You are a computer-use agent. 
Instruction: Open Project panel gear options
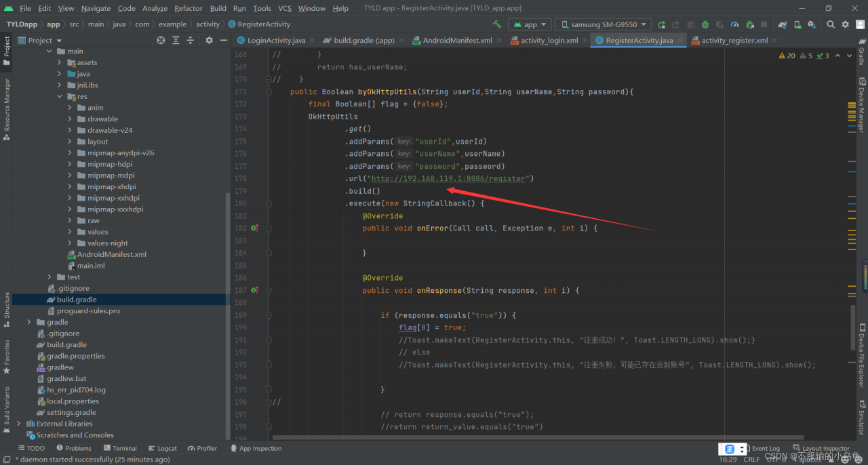[x=209, y=41]
